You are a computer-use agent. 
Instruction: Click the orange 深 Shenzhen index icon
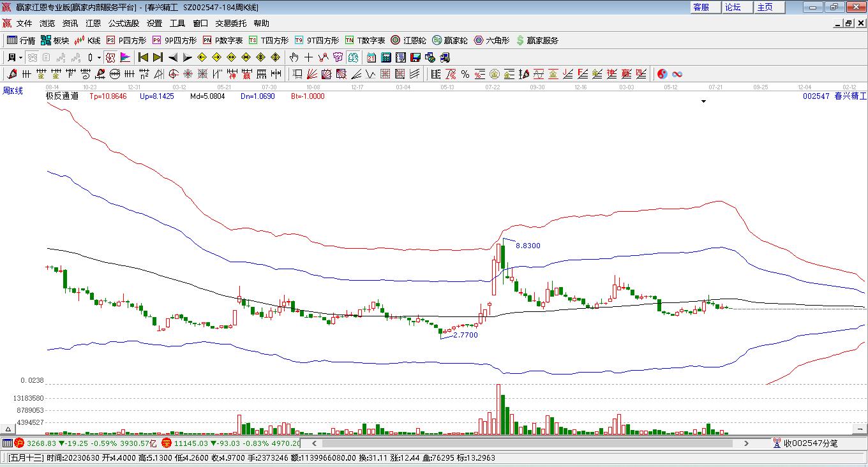(167, 443)
